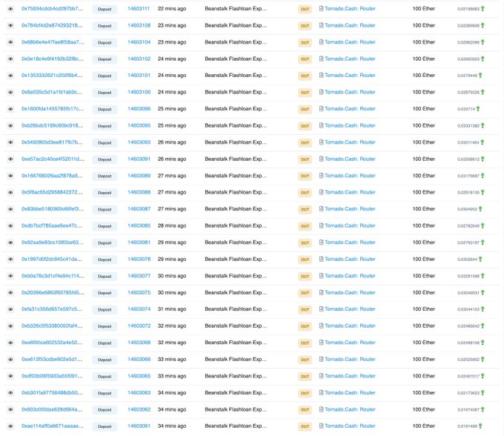Click green fee bulb in block 14603072 row

[483, 326]
